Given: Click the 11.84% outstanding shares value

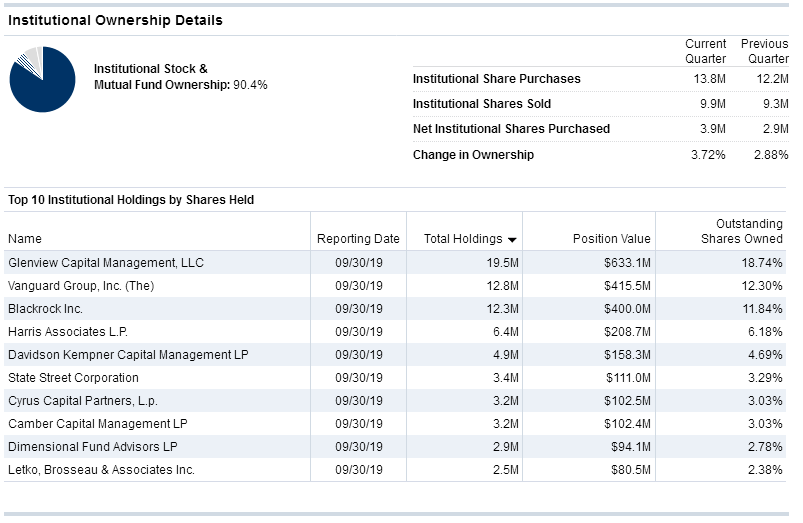Looking at the screenshot, I should click(763, 309).
